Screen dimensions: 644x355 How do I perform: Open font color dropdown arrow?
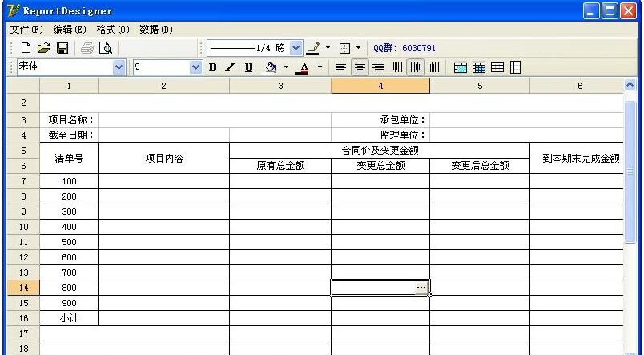click(x=320, y=67)
